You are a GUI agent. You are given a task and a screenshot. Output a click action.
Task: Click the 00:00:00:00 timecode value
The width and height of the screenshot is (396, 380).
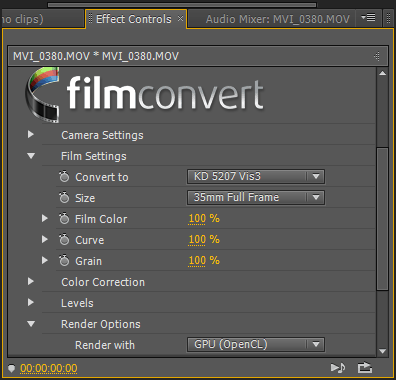tap(49, 368)
